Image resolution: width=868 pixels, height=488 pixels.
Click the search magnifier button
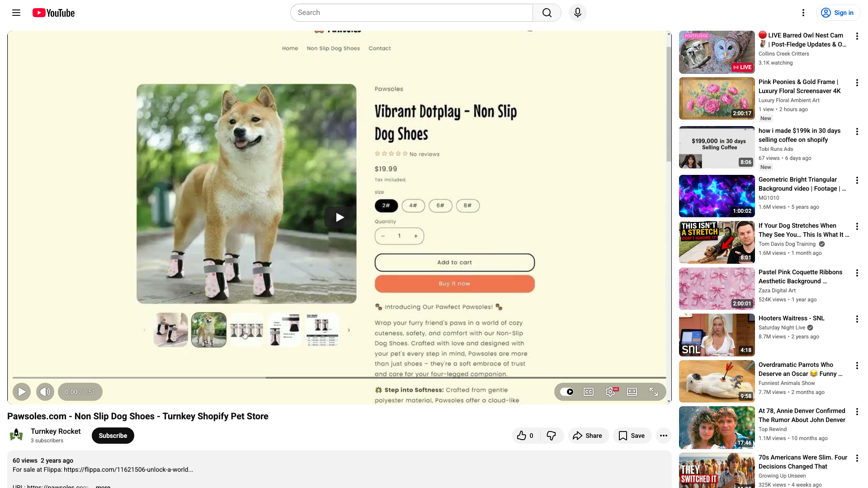tap(547, 13)
